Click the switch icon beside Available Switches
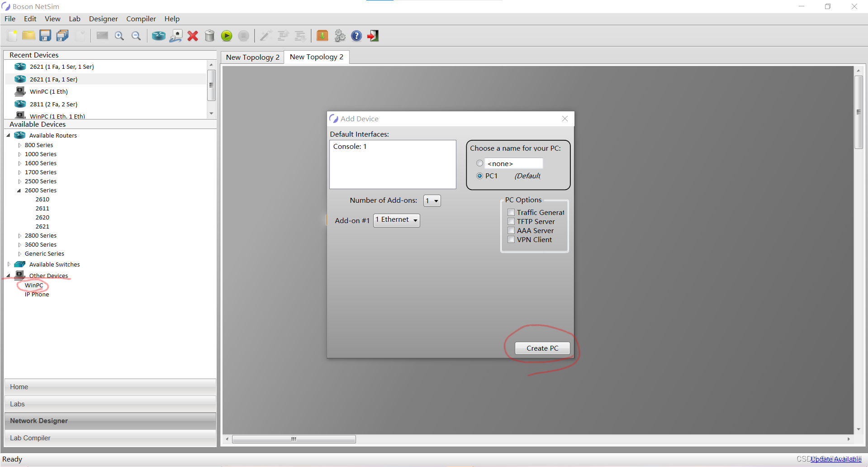 (x=20, y=264)
